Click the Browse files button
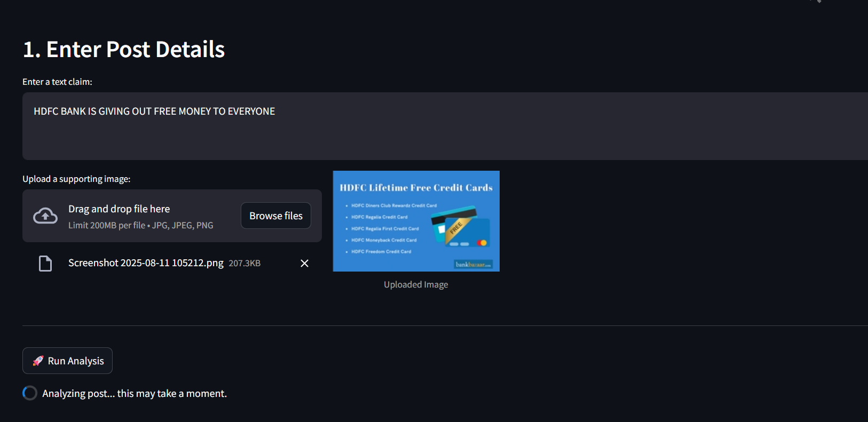This screenshot has width=868, height=422. pyautogui.click(x=276, y=216)
